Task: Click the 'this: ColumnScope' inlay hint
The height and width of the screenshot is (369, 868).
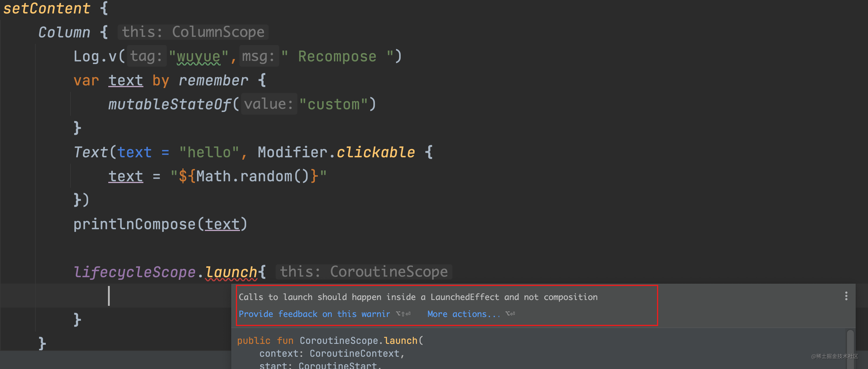Action: 193,32
